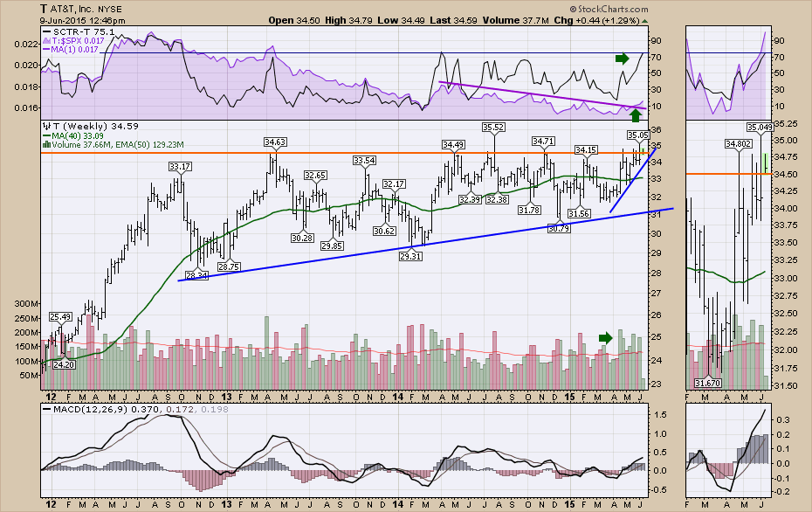Click the 25.49 price label
812x512 pixels.
[x=60, y=316]
